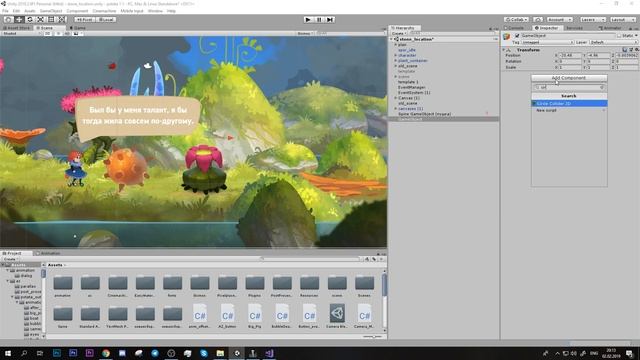Switch to the Animator tab
This screenshot has height=360, width=640.
point(611,28)
